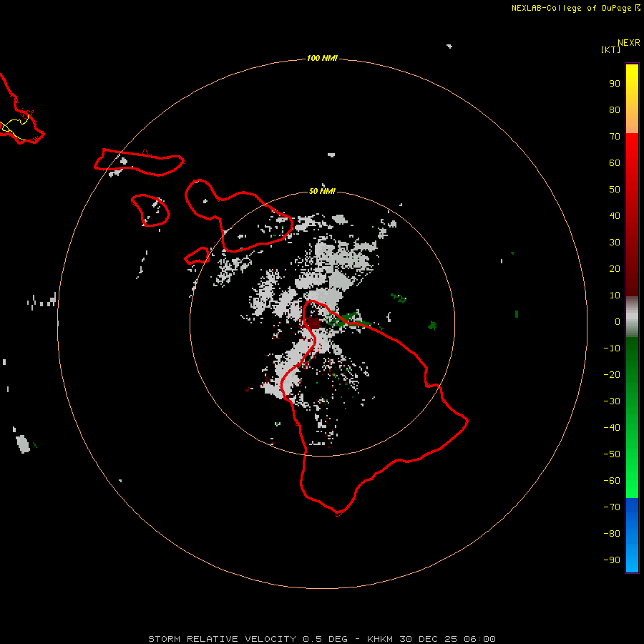Viewport: 644px width, 644px height.
Task: Click the NEXR label above the color scale
Action: 628,43
